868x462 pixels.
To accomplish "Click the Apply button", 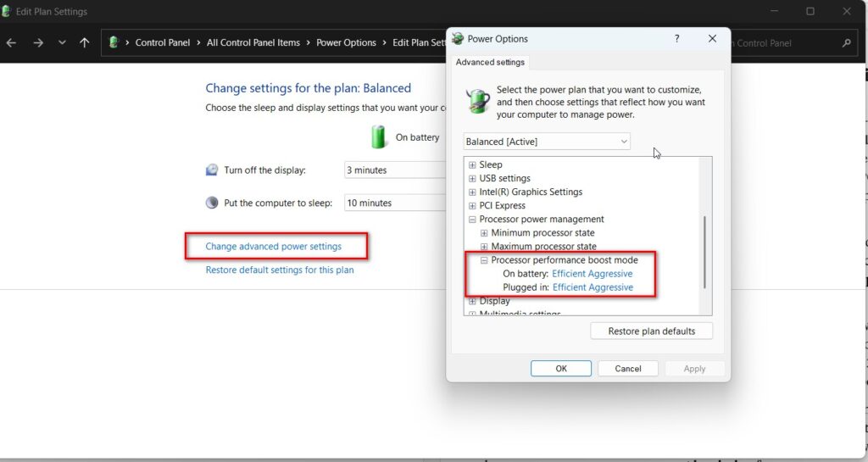I will click(694, 369).
